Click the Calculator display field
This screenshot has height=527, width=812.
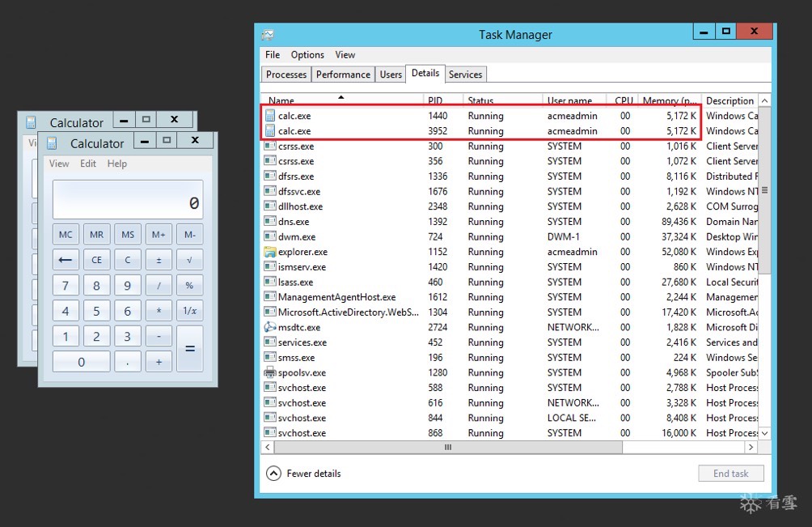tap(128, 199)
